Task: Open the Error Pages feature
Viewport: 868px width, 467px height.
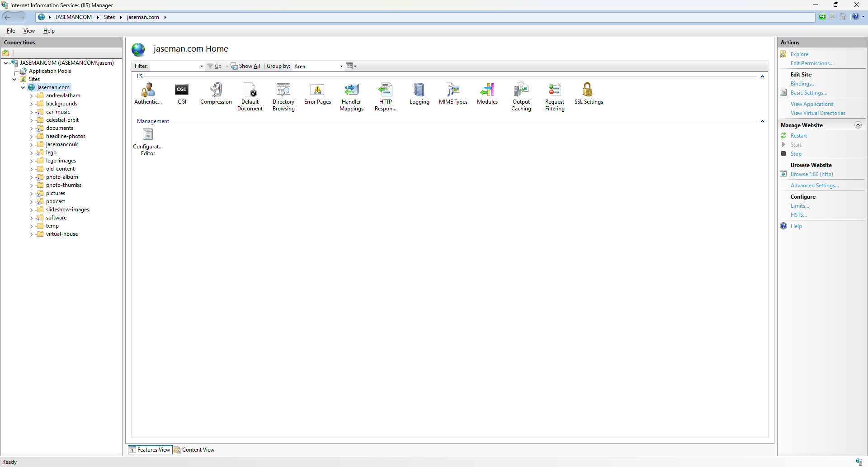Action: point(317,90)
